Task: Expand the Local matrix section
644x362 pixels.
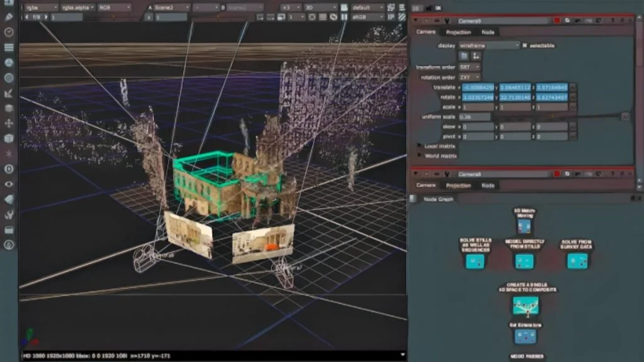Action: 419,146
